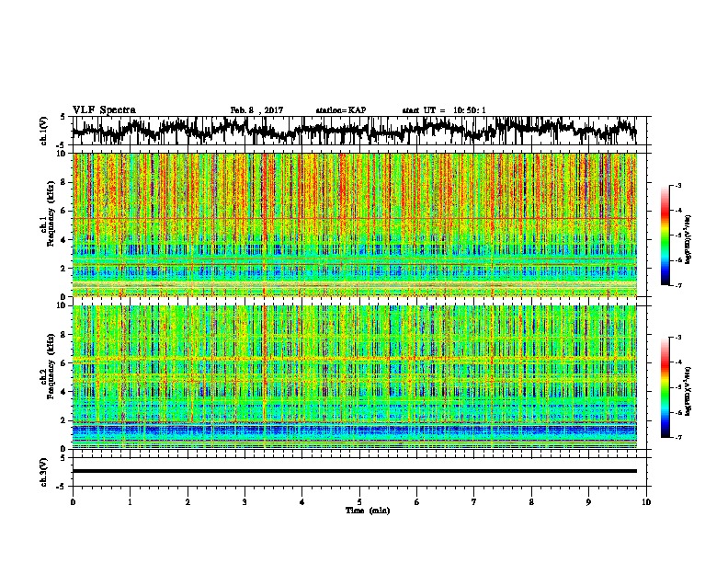Click the "6" tick on the Time axis

417,502
